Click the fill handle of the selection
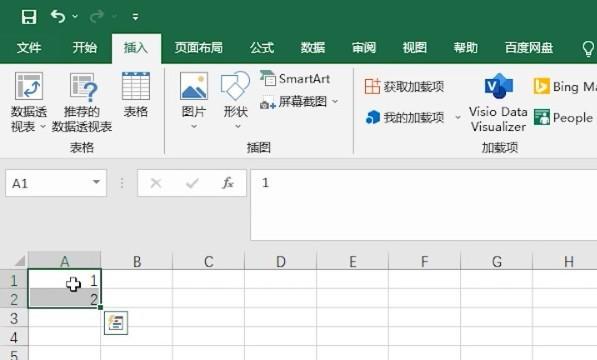 [100, 307]
